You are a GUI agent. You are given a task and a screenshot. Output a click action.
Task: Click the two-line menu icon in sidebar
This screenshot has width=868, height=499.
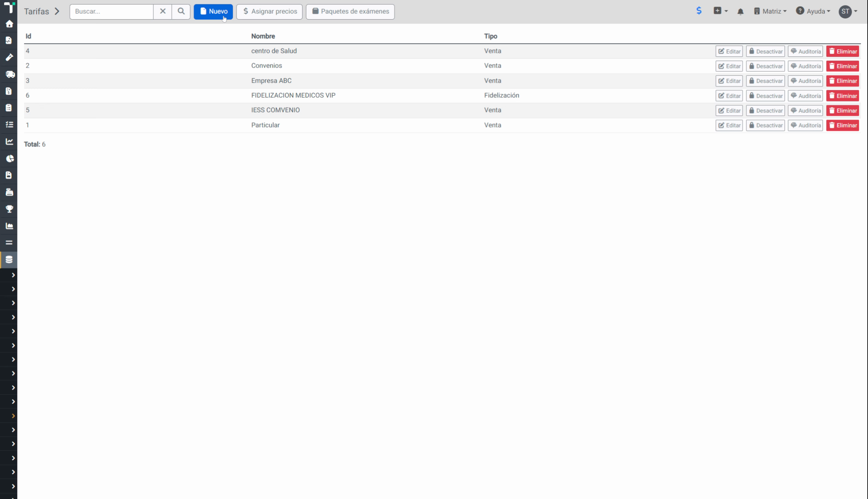(x=9, y=243)
